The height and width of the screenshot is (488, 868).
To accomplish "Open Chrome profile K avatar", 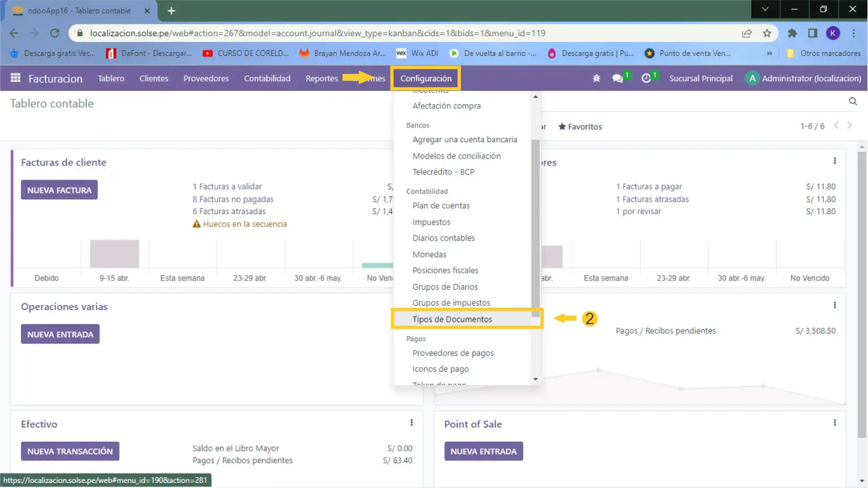I will [x=833, y=33].
